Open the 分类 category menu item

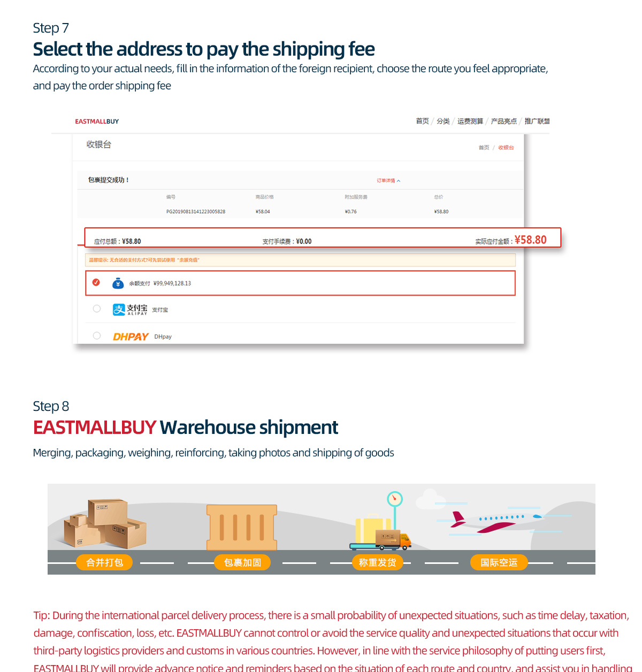[x=443, y=121]
